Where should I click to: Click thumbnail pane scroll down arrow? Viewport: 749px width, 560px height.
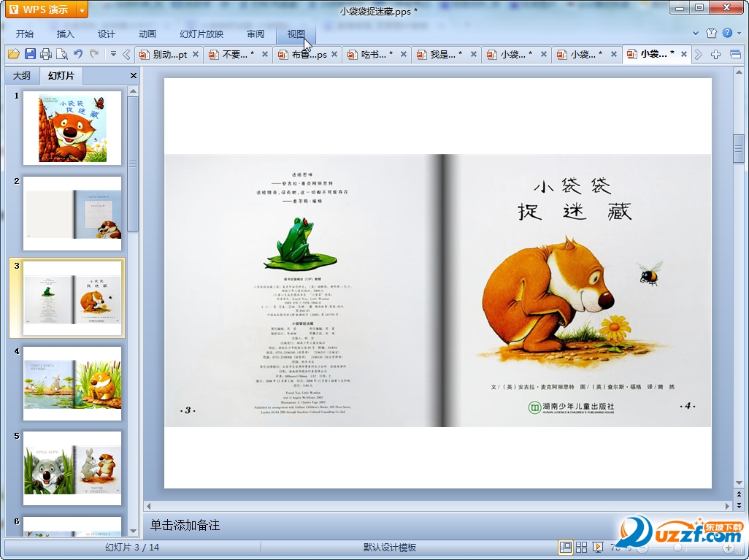pyautogui.click(x=134, y=531)
